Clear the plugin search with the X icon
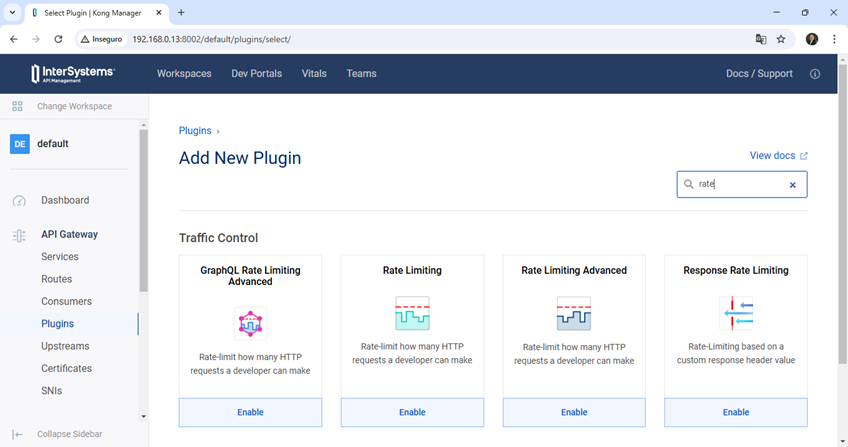 tap(792, 185)
